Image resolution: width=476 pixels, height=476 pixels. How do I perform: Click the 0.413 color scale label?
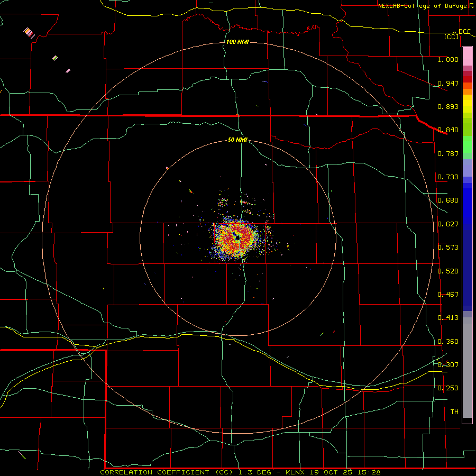[448, 317]
